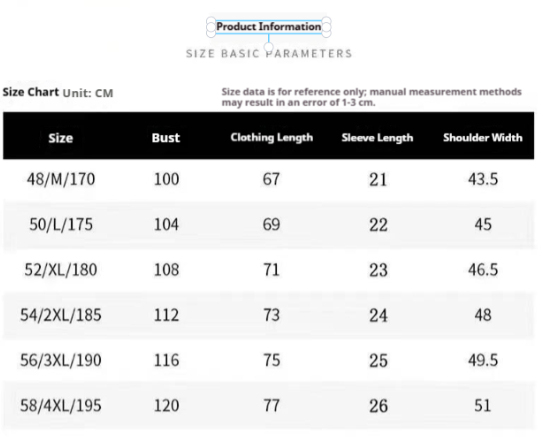
Task: Click the size data reference note text
Action: click(371, 97)
